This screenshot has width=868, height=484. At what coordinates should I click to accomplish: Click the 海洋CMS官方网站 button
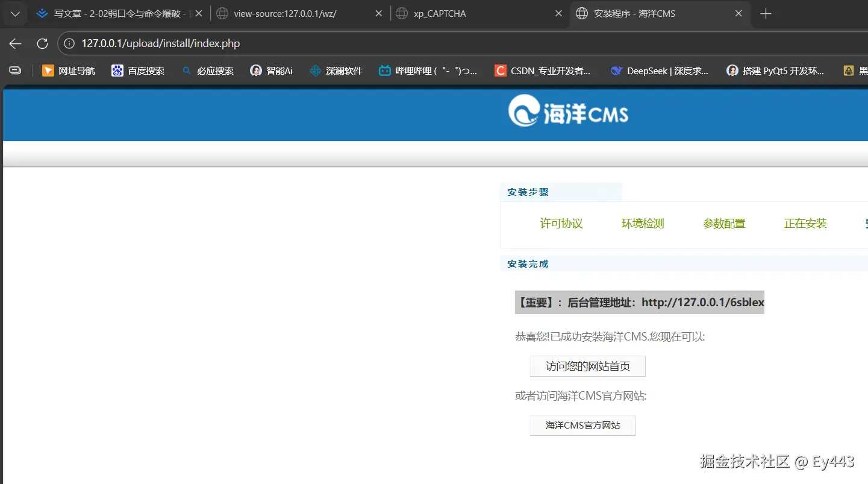(x=582, y=426)
